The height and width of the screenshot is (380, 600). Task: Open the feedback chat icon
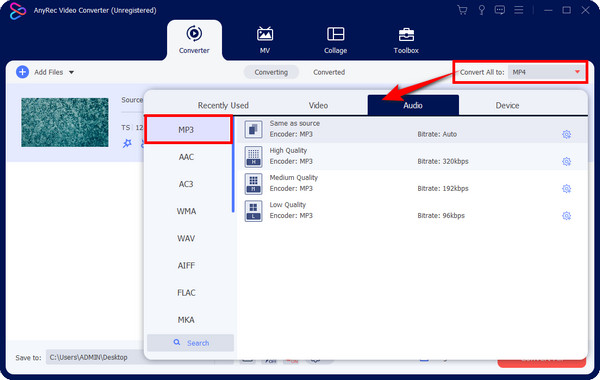tap(499, 10)
